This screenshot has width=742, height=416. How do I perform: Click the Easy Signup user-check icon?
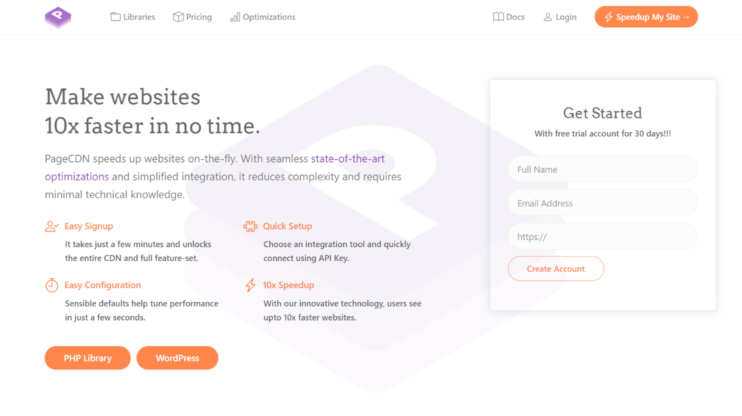point(52,227)
